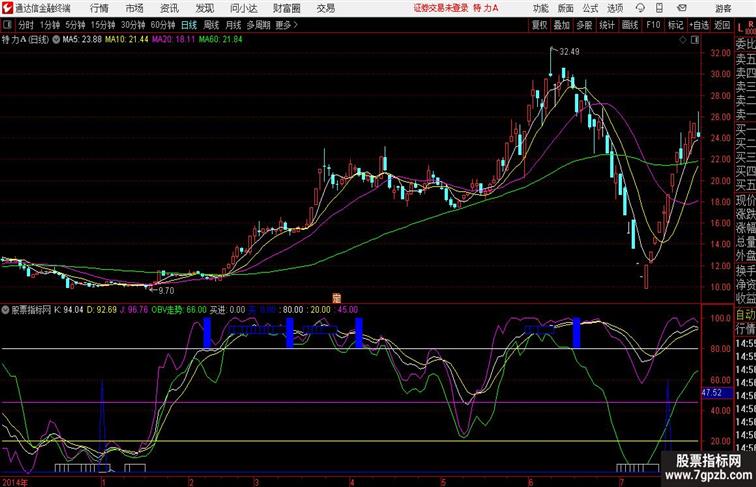This screenshot has width=756, height=487.
Task: Switch to 30分钟 period tab
Action: [133, 25]
